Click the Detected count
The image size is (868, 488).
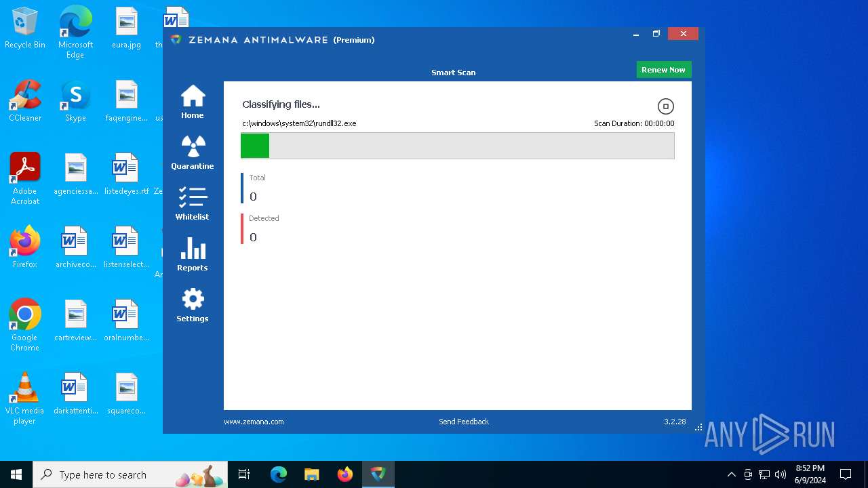[x=253, y=237]
